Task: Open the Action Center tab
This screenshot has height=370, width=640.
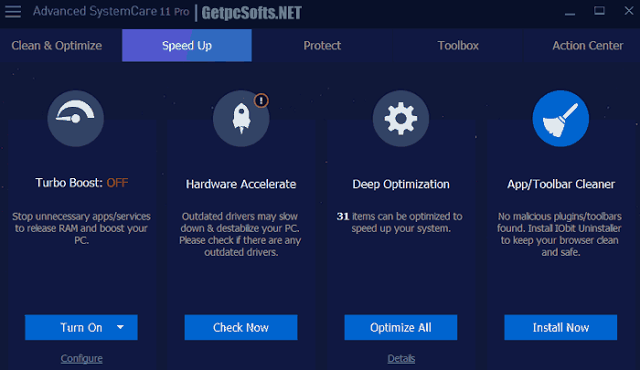Action: pyautogui.click(x=588, y=45)
